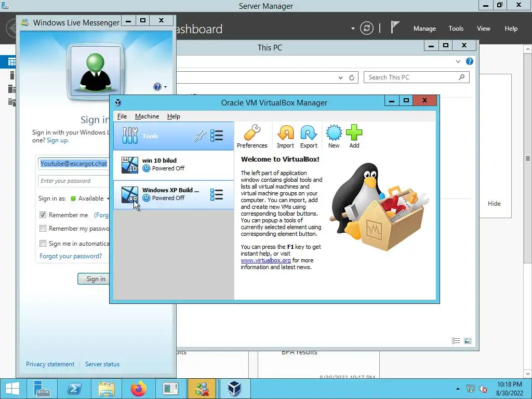The width and height of the screenshot is (532, 399).
Task: Open Help menu in Server Manager
Action: click(x=511, y=29)
